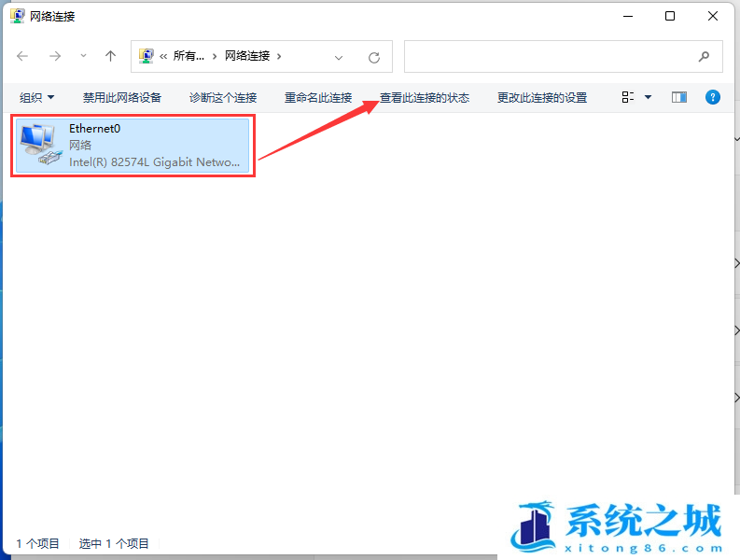Click 查看此连接的状态 button
This screenshot has width=740, height=560.
coord(425,97)
